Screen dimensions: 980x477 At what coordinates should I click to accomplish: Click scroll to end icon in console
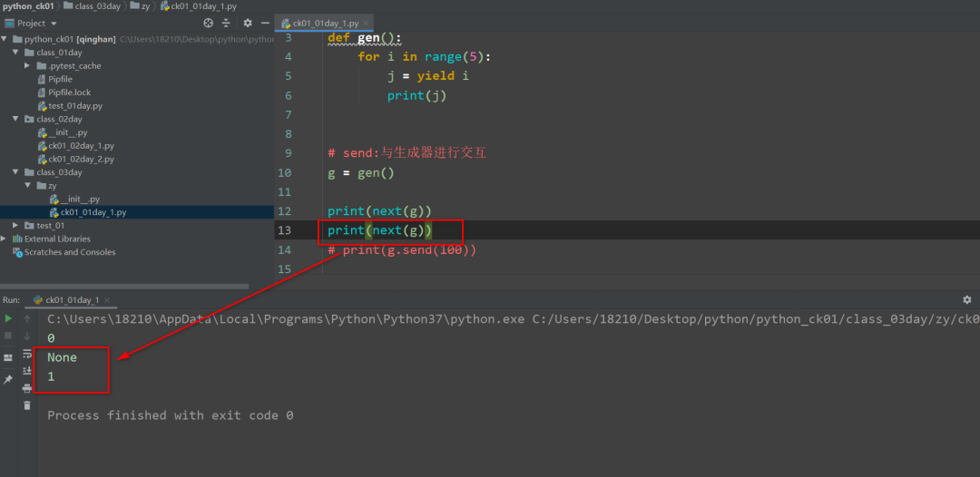coord(27,371)
